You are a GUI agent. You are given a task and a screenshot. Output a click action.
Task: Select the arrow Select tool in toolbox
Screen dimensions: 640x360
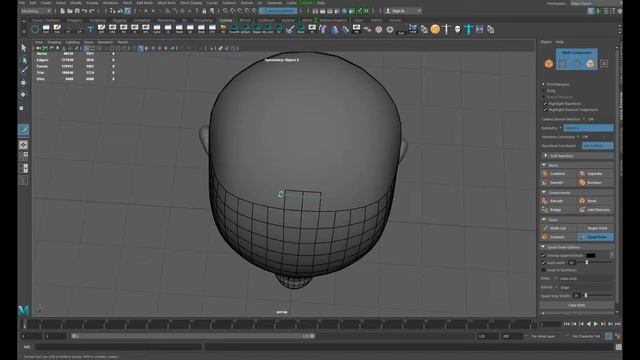[24, 48]
